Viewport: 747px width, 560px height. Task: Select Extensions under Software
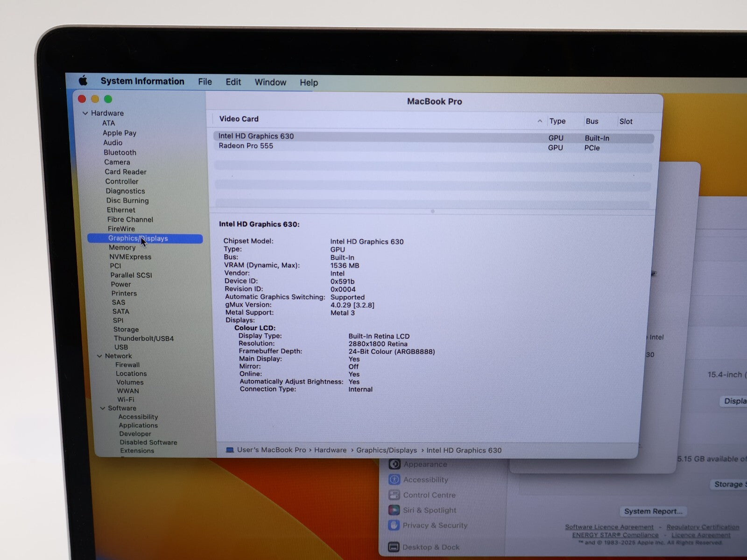[x=137, y=451]
